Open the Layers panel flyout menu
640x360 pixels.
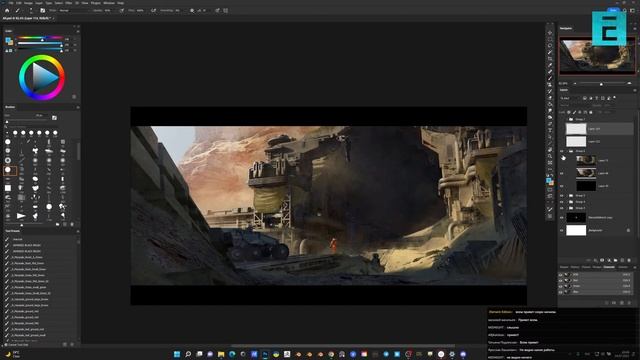pyautogui.click(x=635, y=90)
